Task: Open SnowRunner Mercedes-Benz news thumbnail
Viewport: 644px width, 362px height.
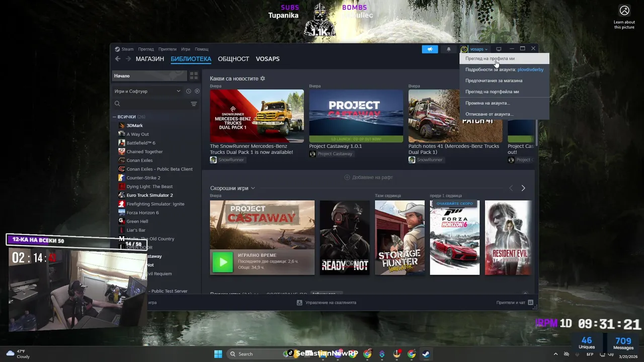Action: point(257,116)
